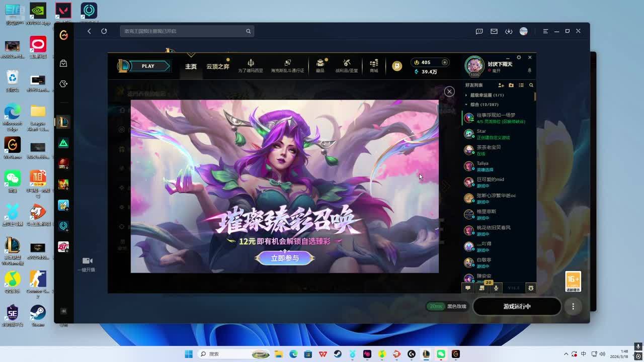Click the 一键开播 camera button

click(x=87, y=263)
